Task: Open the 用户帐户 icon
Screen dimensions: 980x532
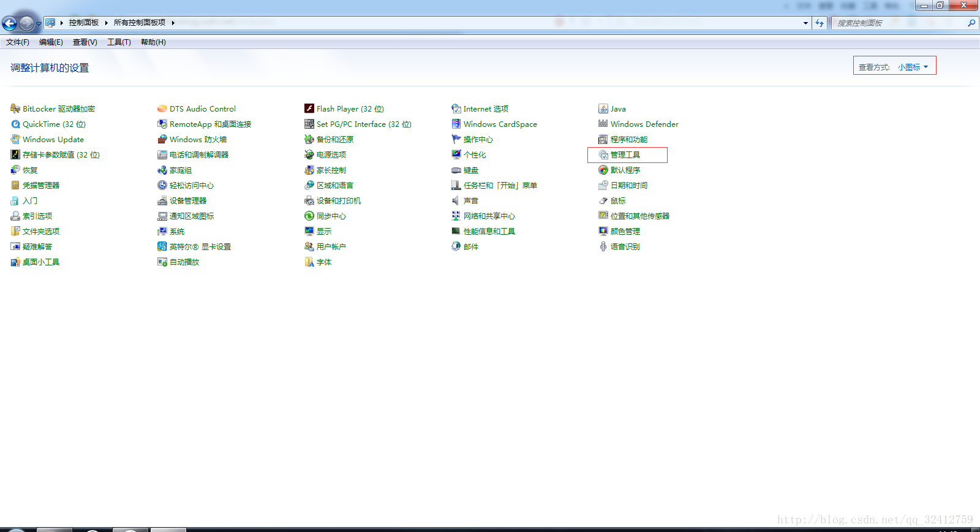Action: click(309, 246)
